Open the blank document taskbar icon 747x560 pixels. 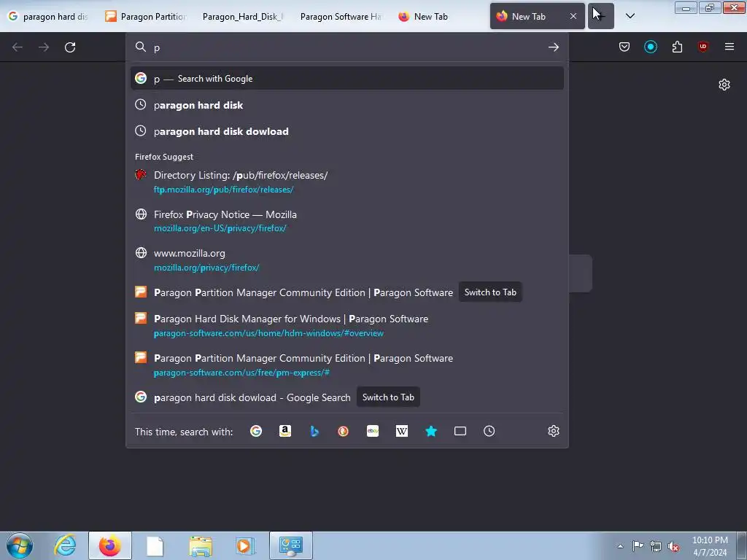[x=155, y=545]
